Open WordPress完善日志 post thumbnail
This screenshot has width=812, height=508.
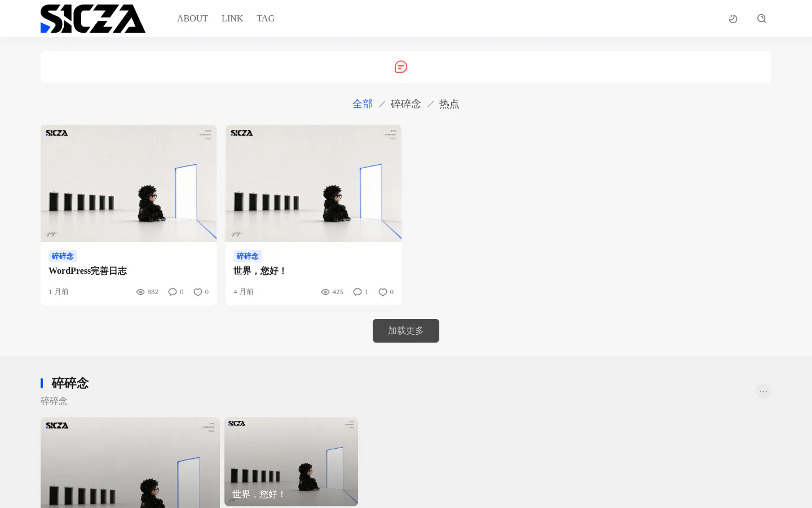(x=129, y=183)
